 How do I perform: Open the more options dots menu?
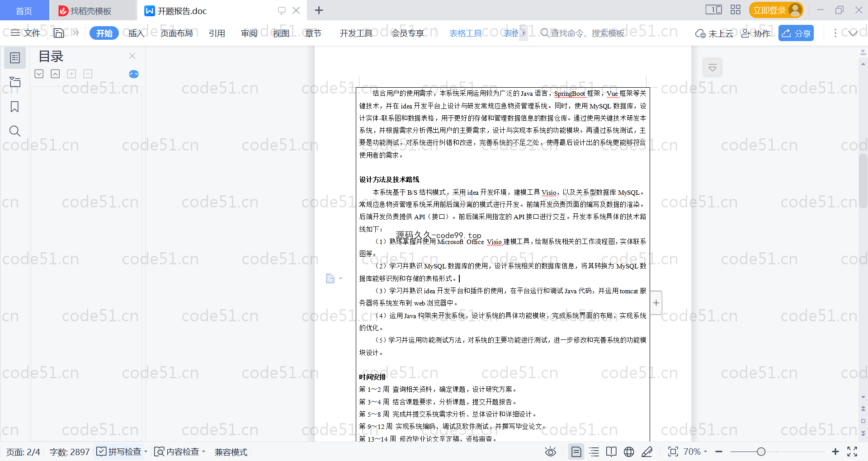coord(835,33)
